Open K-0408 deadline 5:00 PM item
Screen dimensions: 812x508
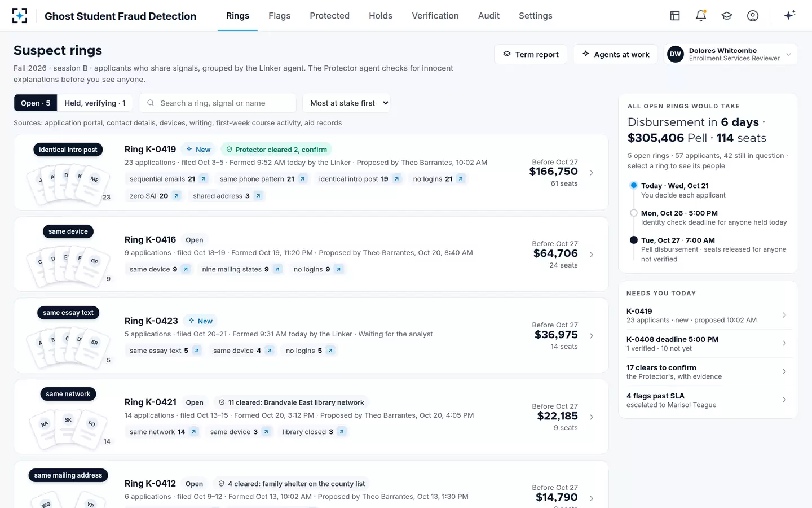pos(708,343)
